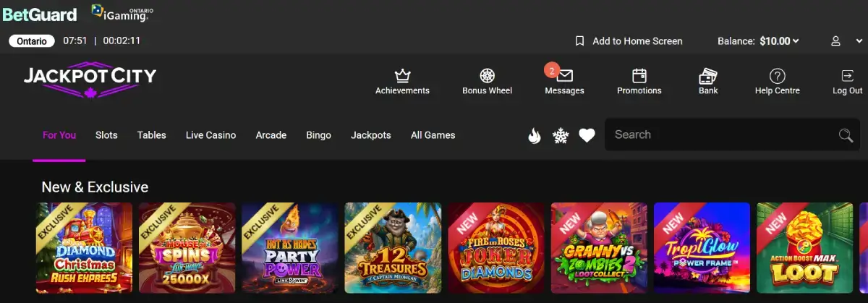Switch to the Slots tab
The image size is (868, 303).
[x=106, y=135]
